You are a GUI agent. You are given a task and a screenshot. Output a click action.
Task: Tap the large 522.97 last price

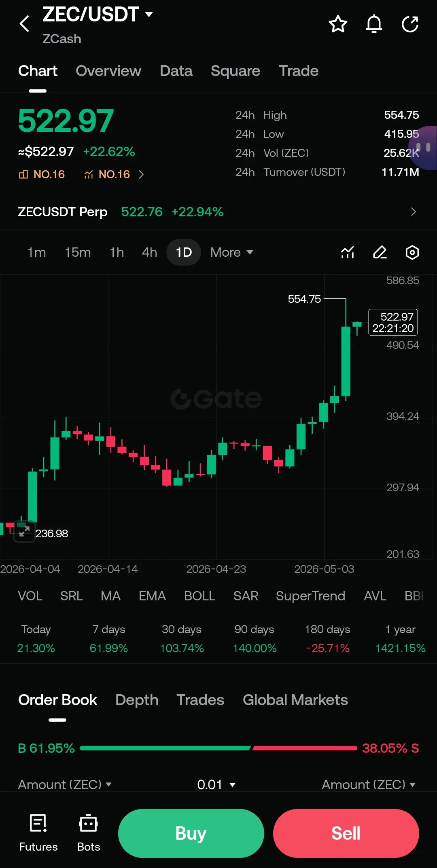coord(66,120)
